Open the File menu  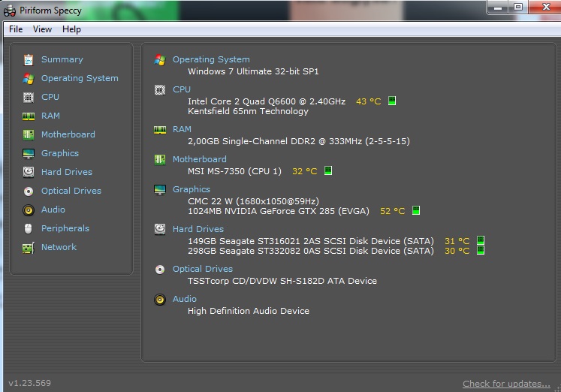click(x=16, y=29)
